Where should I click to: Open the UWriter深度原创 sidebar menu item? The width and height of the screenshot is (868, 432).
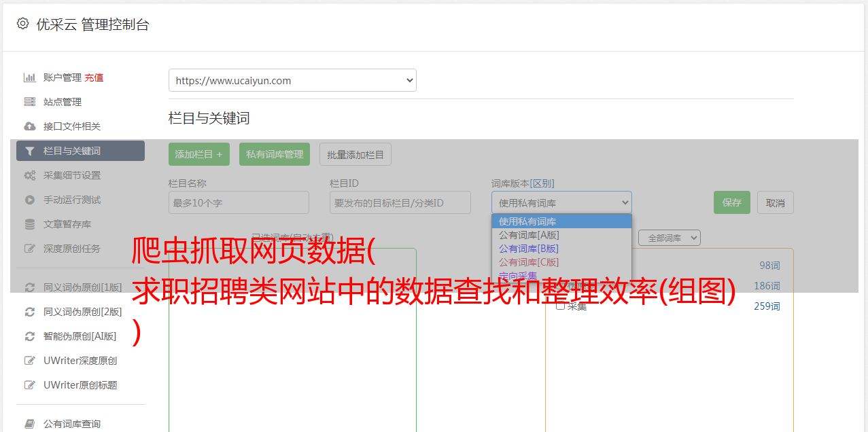80,361
